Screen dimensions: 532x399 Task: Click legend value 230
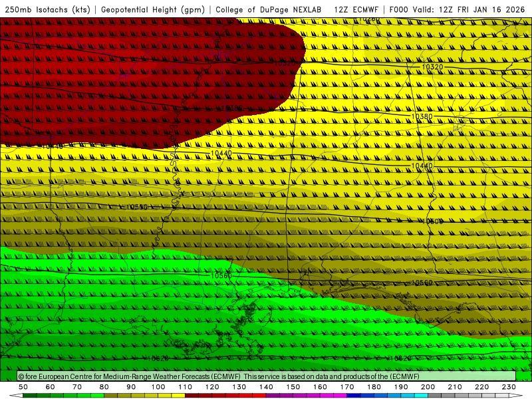(x=509, y=387)
